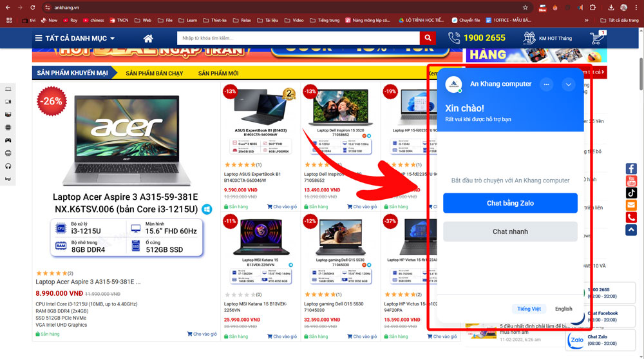Open the shopping cart icon
This screenshot has width=644, height=359.
pos(596,38)
